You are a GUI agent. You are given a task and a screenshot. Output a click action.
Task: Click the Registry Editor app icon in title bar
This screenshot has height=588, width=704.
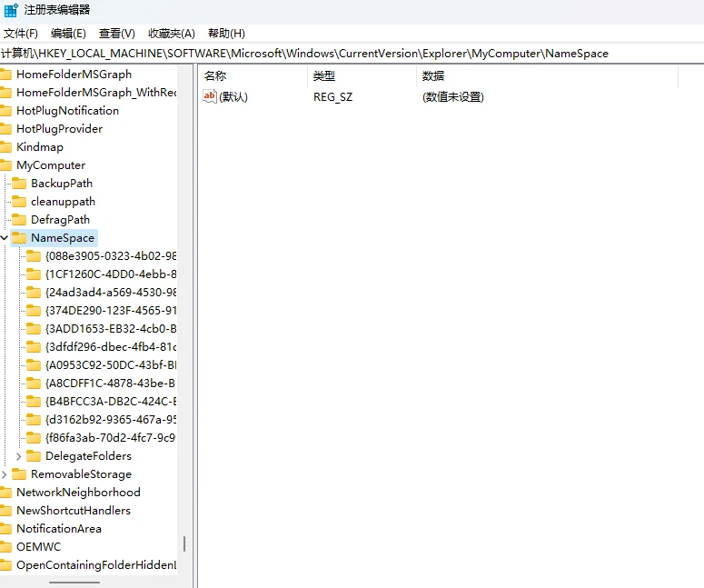11,10
